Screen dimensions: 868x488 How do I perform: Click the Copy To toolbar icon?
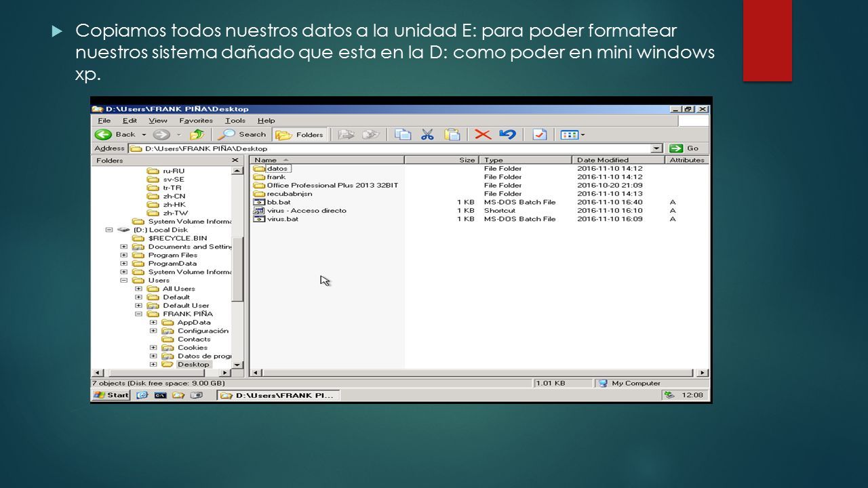click(370, 134)
